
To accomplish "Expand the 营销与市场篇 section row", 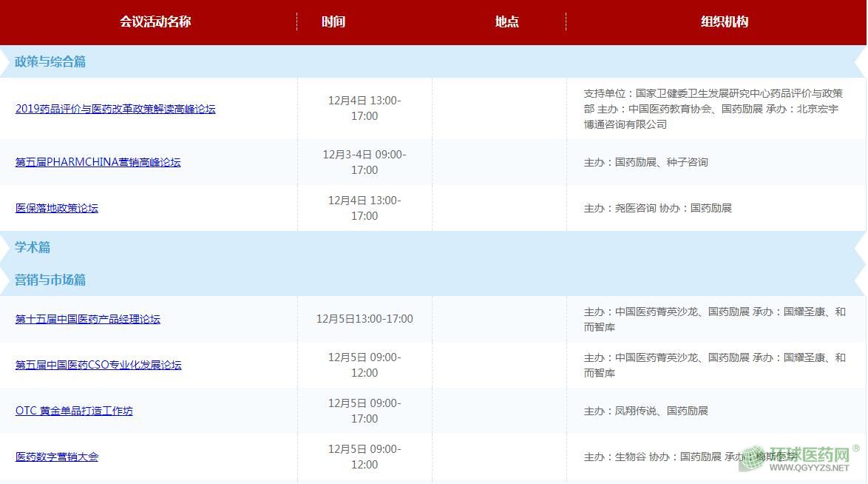I will pyautogui.click(x=50, y=280).
